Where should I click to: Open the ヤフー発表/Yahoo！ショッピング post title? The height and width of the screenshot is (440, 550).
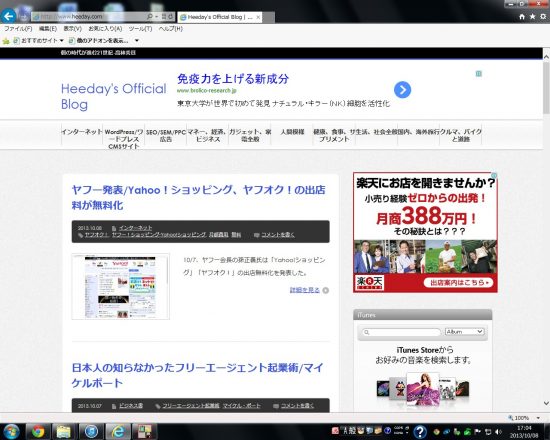[199, 198]
